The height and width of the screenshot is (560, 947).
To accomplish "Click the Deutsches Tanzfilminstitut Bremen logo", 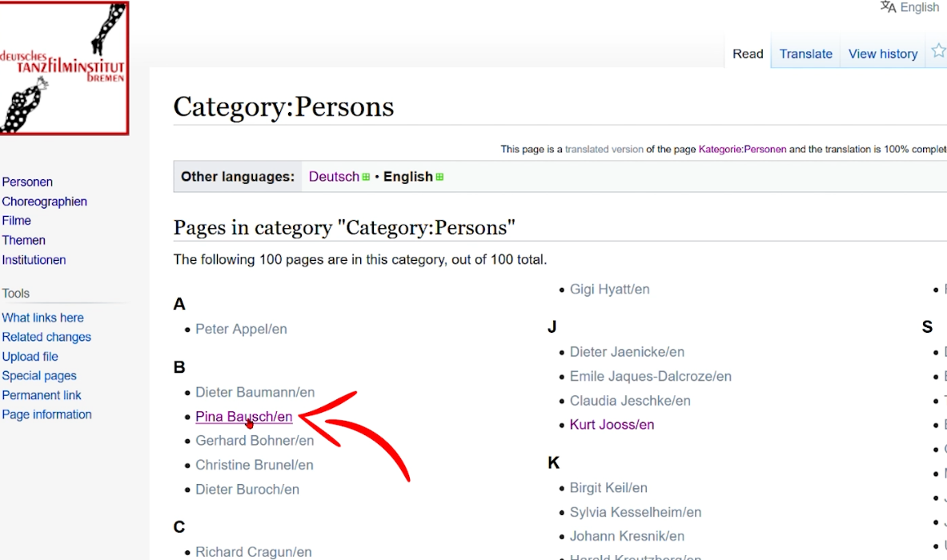I will (63, 68).
